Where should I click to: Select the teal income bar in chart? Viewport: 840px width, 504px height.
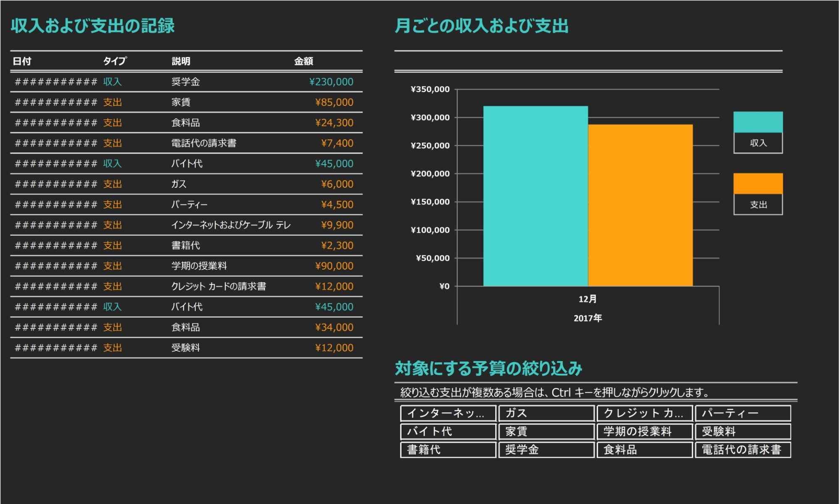tap(535, 196)
